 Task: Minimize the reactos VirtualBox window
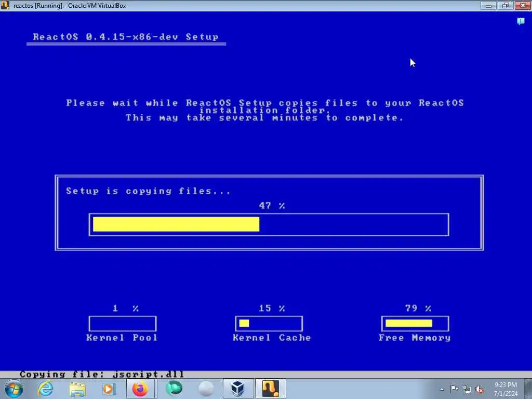click(488, 5)
